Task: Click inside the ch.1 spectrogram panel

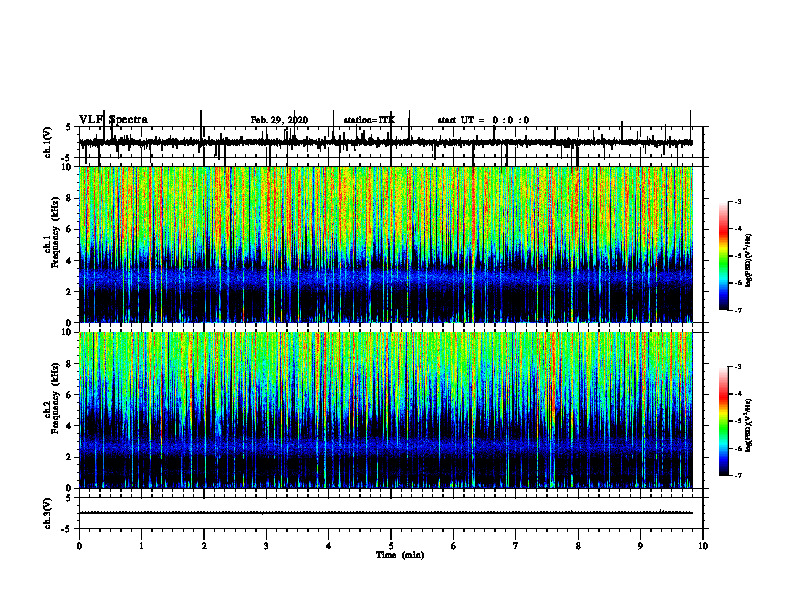Action: click(x=386, y=244)
